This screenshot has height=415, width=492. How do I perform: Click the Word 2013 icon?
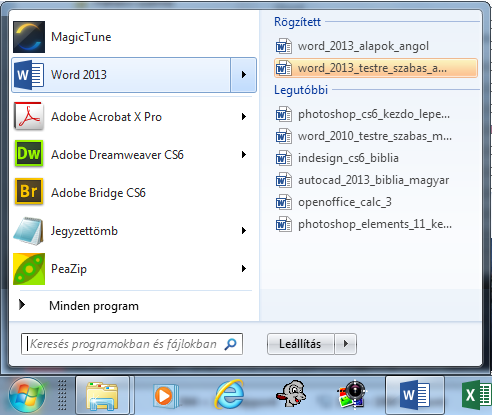tap(29, 75)
